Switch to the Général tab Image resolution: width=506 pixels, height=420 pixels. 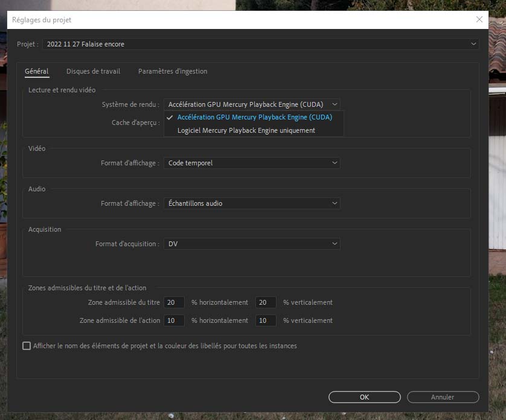pyautogui.click(x=36, y=71)
